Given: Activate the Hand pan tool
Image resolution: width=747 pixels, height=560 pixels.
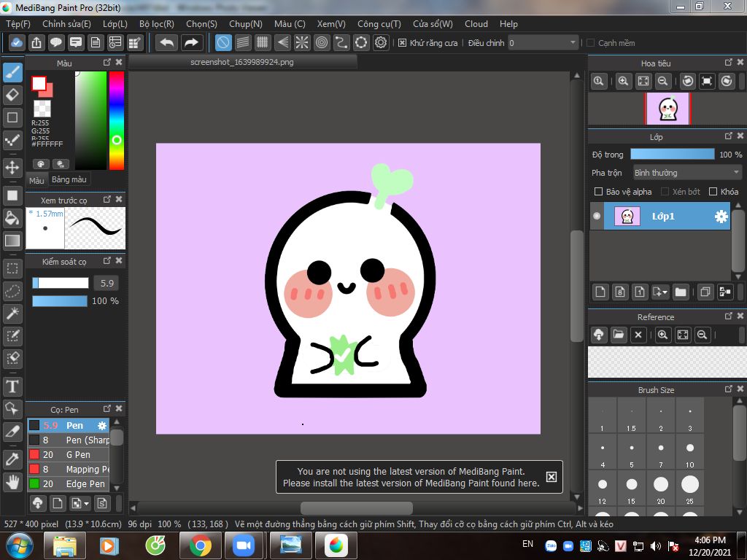Looking at the screenshot, I should click(x=12, y=481).
